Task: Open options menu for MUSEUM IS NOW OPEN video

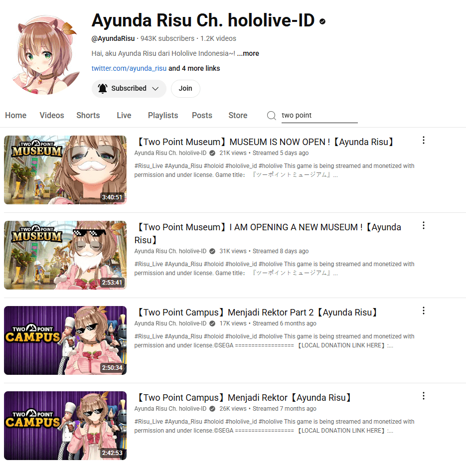Action: pyautogui.click(x=424, y=140)
